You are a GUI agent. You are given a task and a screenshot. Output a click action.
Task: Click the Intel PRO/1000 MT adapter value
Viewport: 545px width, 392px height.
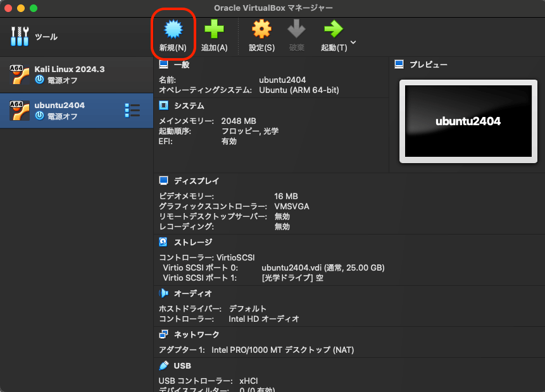coord(282,350)
